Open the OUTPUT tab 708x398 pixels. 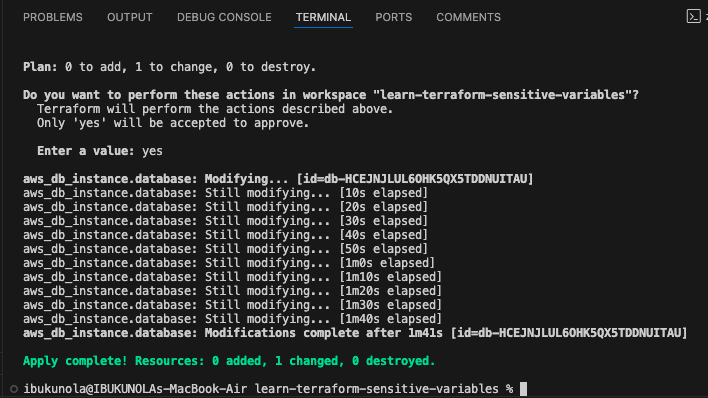click(x=130, y=17)
